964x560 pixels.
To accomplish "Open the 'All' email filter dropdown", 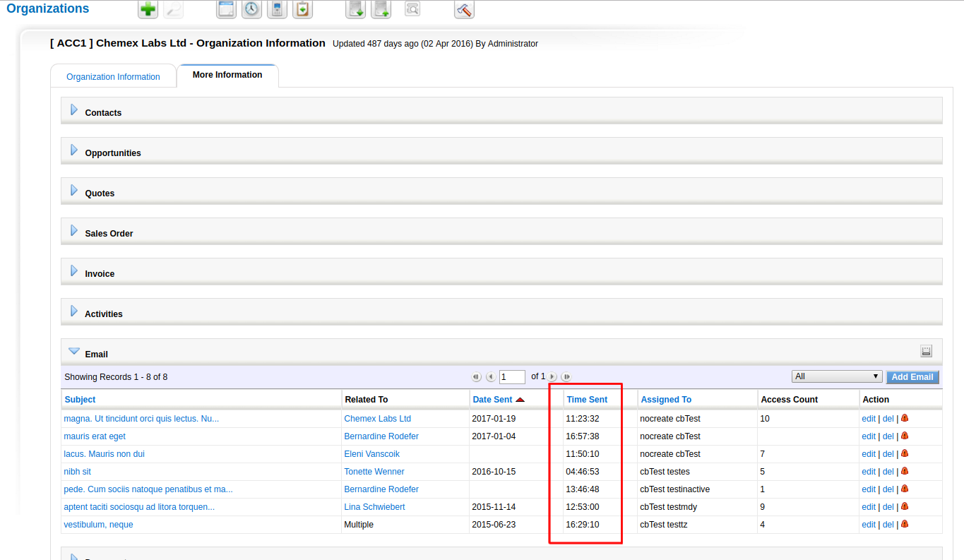I will 837,376.
